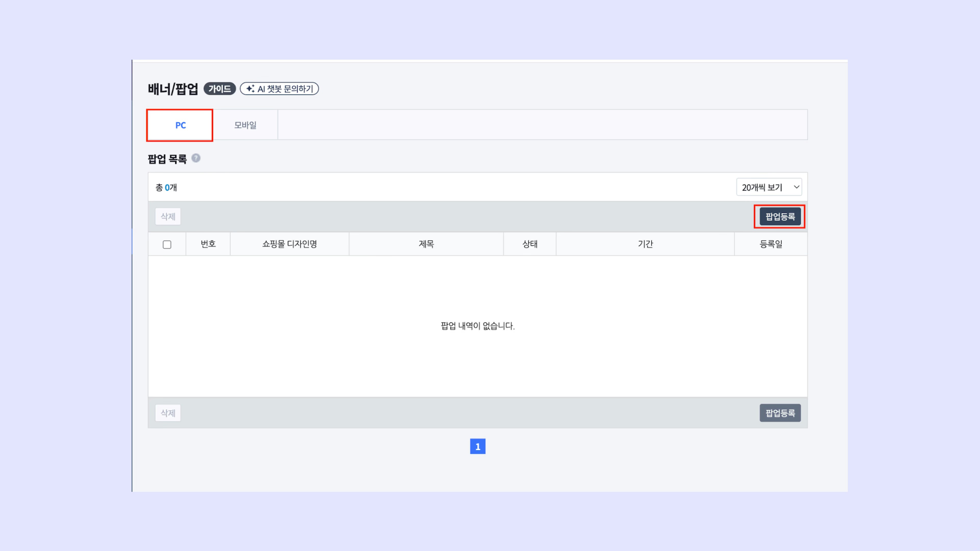Click the 번호 column header
This screenshot has height=551, width=980.
208,244
